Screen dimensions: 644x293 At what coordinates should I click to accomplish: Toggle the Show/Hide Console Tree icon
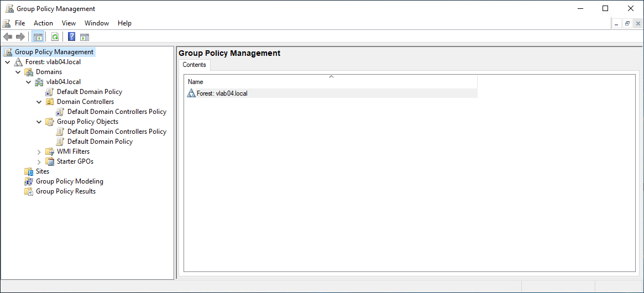coord(38,37)
